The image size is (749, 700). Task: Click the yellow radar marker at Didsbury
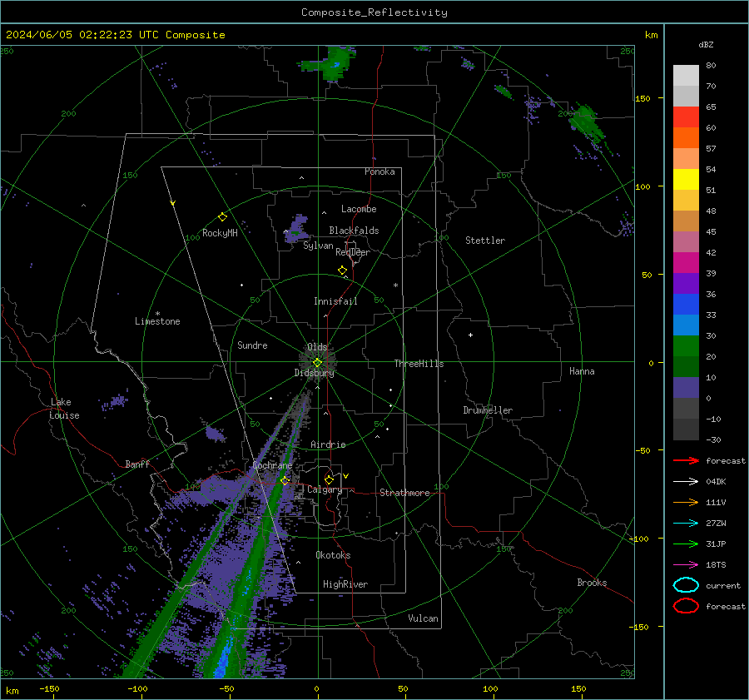(317, 362)
